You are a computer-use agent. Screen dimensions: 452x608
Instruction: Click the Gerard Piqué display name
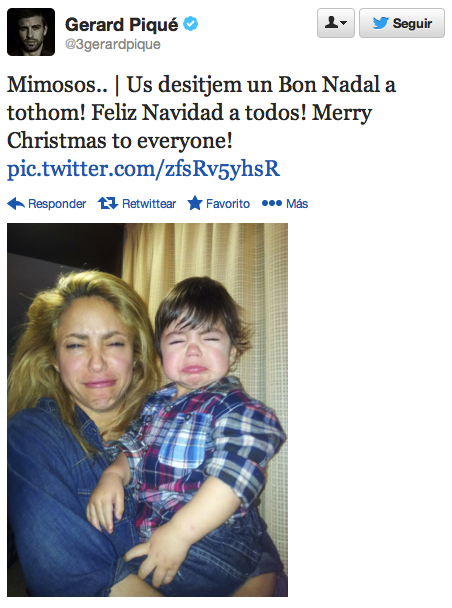pos(121,25)
